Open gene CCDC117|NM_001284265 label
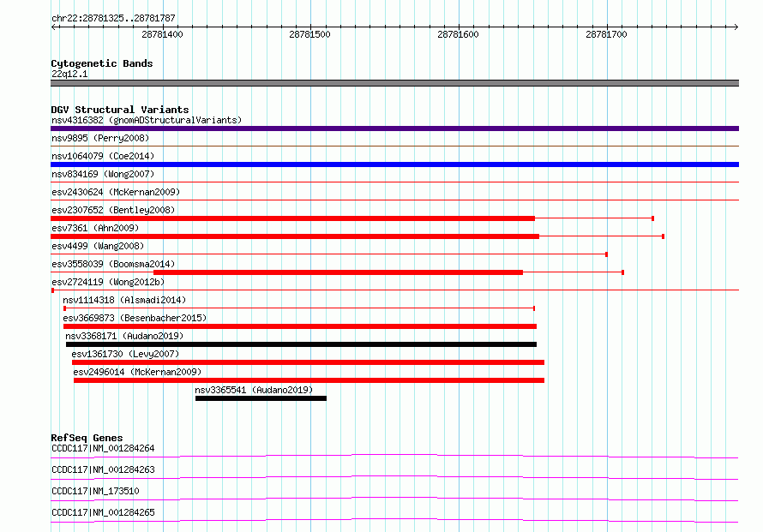 point(103,512)
